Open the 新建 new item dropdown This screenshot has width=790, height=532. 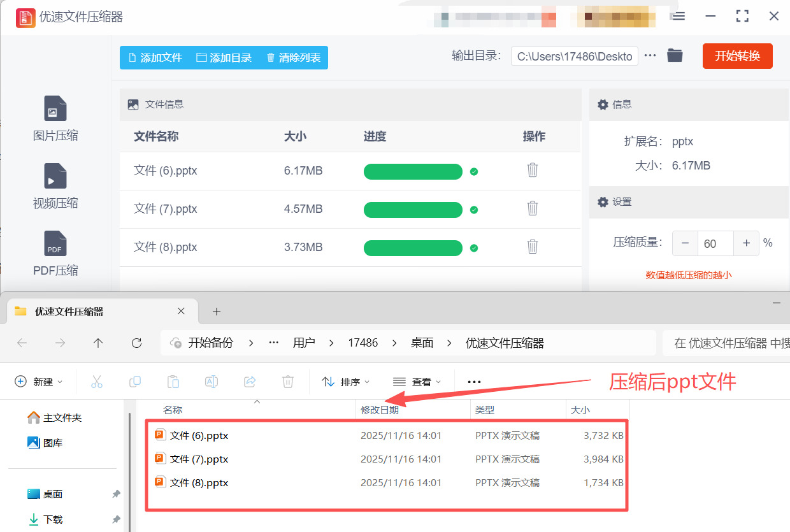coord(39,382)
